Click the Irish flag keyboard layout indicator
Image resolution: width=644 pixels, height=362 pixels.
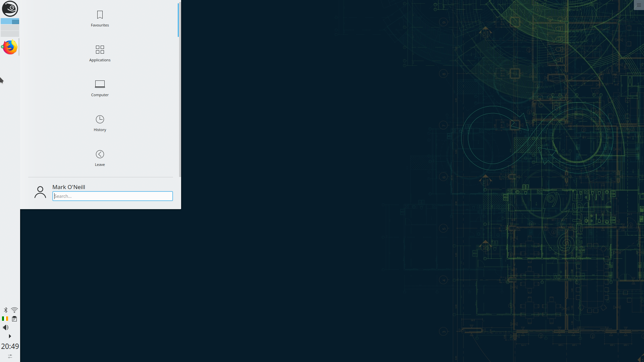pos(5,319)
